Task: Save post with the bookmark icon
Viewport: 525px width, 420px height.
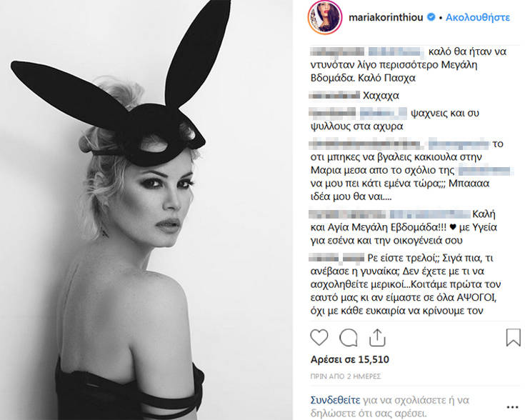Action: (x=513, y=337)
